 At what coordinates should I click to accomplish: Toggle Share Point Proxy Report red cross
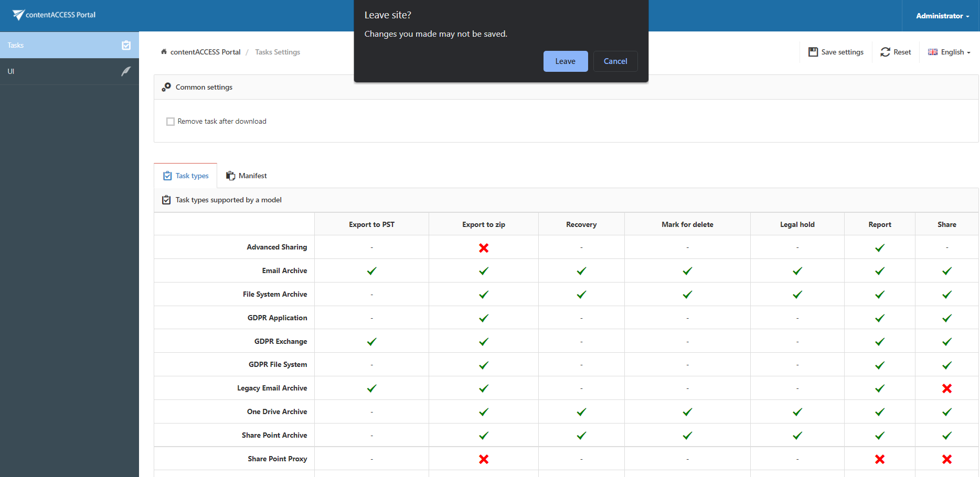(x=879, y=459)
